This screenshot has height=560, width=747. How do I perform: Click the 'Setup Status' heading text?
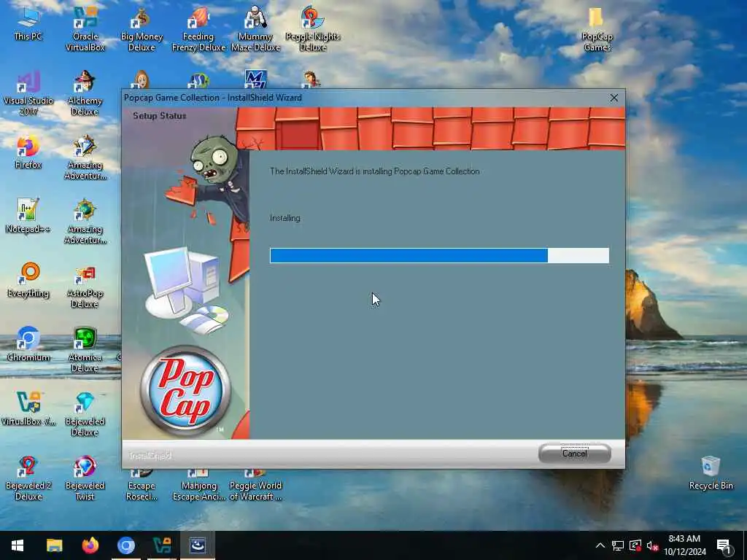coord(159,116)
